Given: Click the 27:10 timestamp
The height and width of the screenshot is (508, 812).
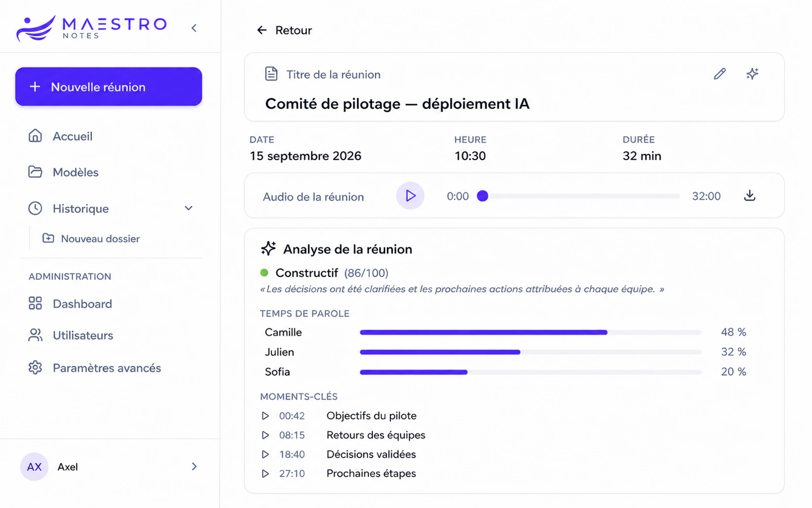Looking at the screenshot, I should tap(292, 473).
